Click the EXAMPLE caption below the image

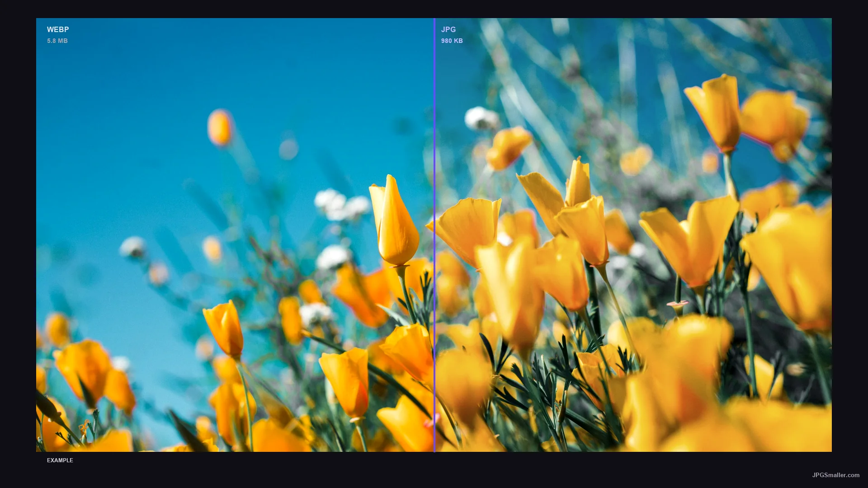point(60,460)
